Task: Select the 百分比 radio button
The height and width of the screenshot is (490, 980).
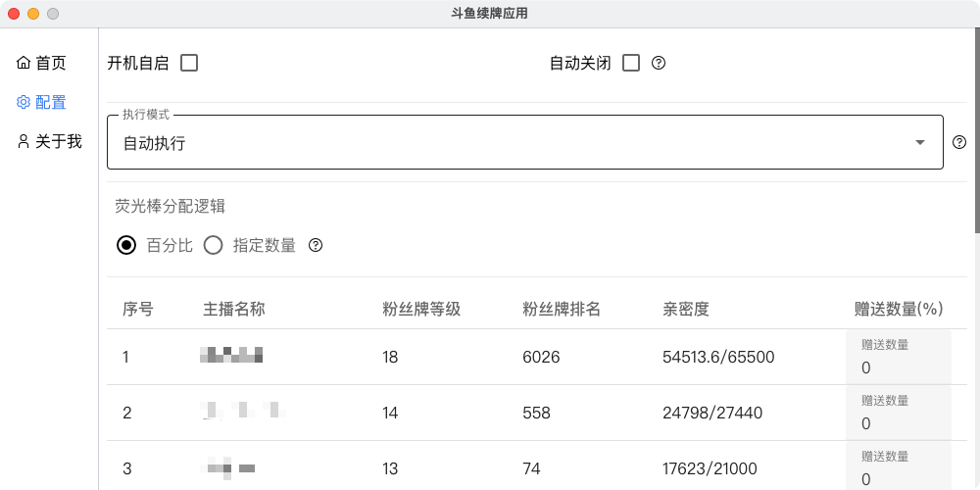Action: pos(126,246)
